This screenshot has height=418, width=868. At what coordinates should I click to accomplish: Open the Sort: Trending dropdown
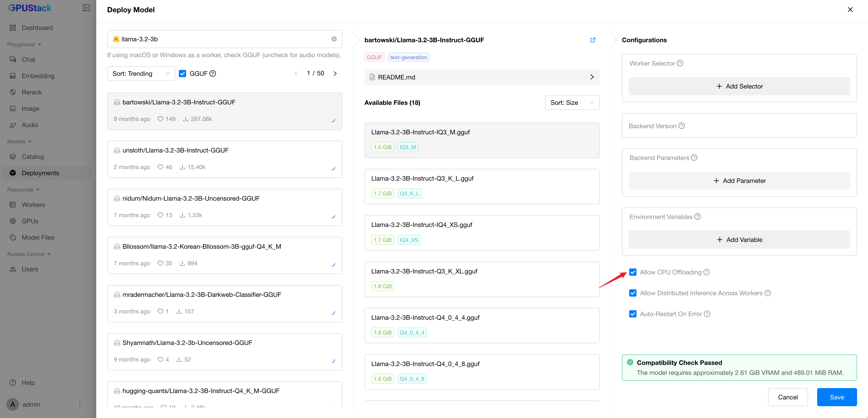tap(141, 74)
